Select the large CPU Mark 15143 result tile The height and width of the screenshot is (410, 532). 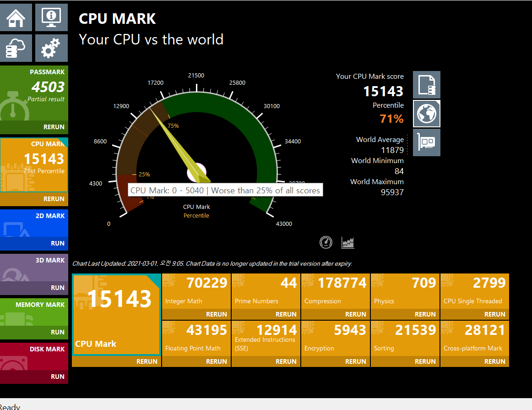[116, 315]
